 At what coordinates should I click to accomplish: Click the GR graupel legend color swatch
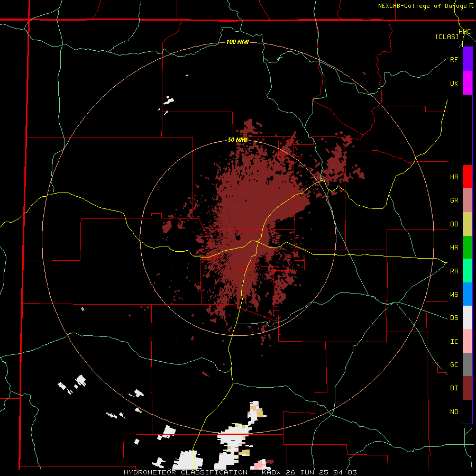point(467,200)
